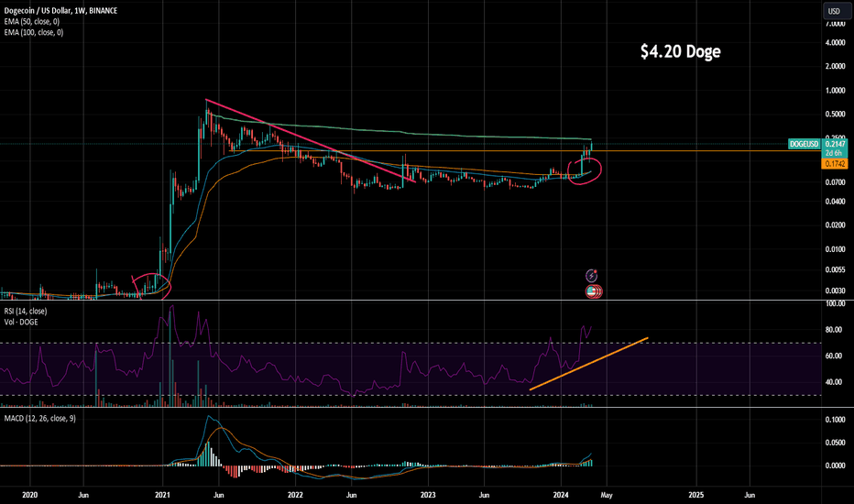Click the 0.0100 price scale label
Image resolution: width=854 pixels, height=504 pixels.
tap(835, 249)
